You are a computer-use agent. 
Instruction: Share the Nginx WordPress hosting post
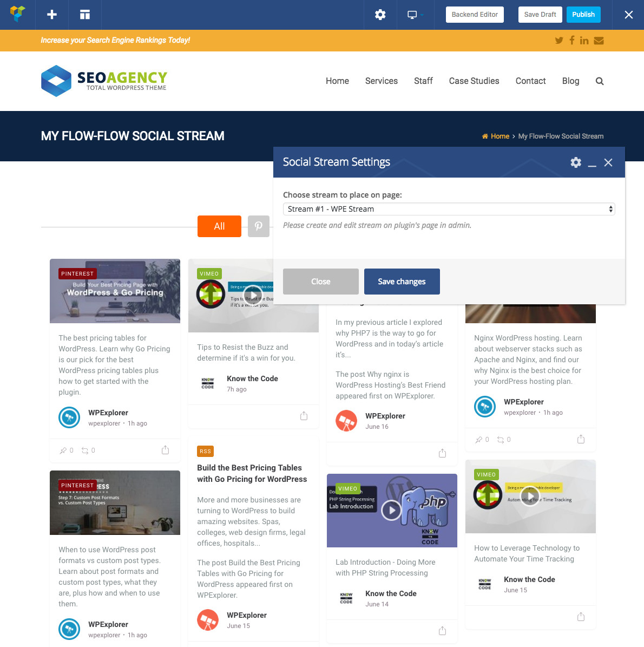coord(581,439)
